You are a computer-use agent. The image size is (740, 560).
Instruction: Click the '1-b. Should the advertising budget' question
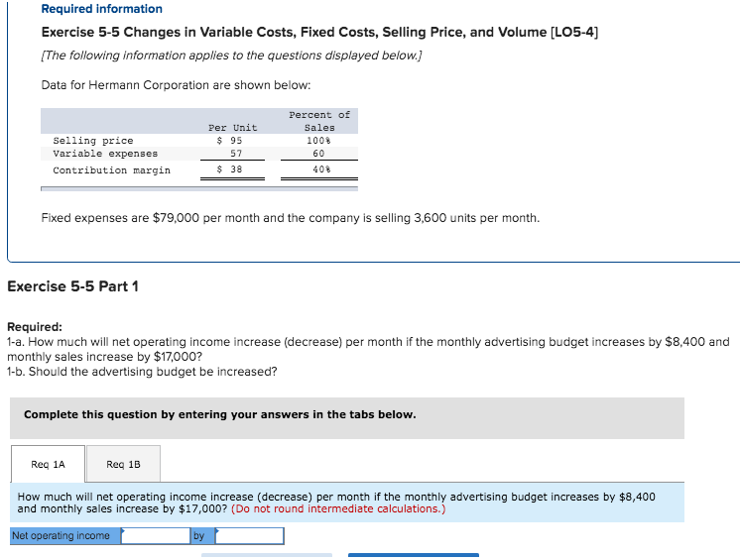[142, 372]
